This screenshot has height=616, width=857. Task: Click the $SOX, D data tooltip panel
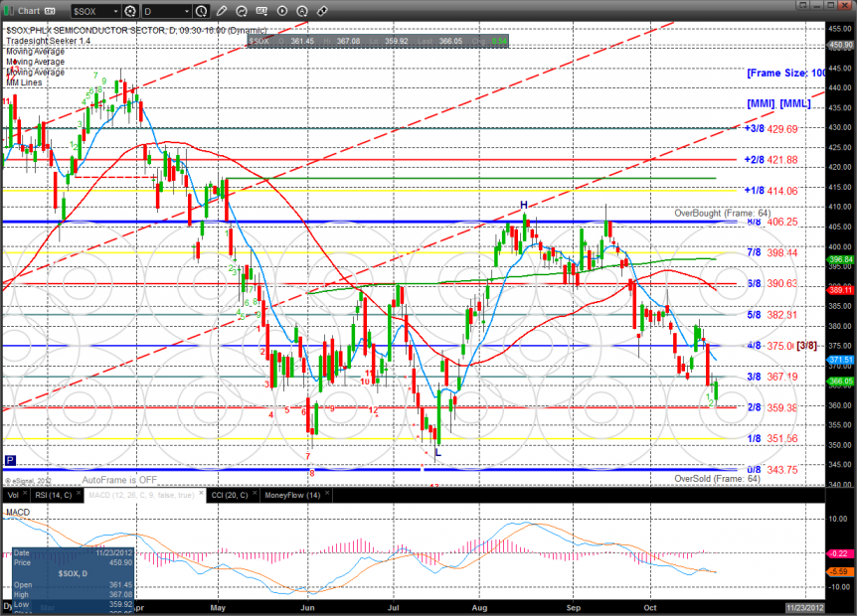73,580
